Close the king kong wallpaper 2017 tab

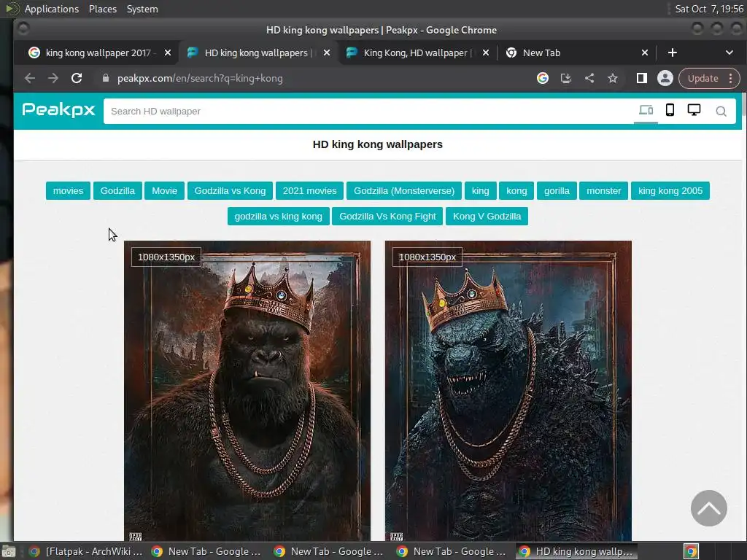pos(168,52)
